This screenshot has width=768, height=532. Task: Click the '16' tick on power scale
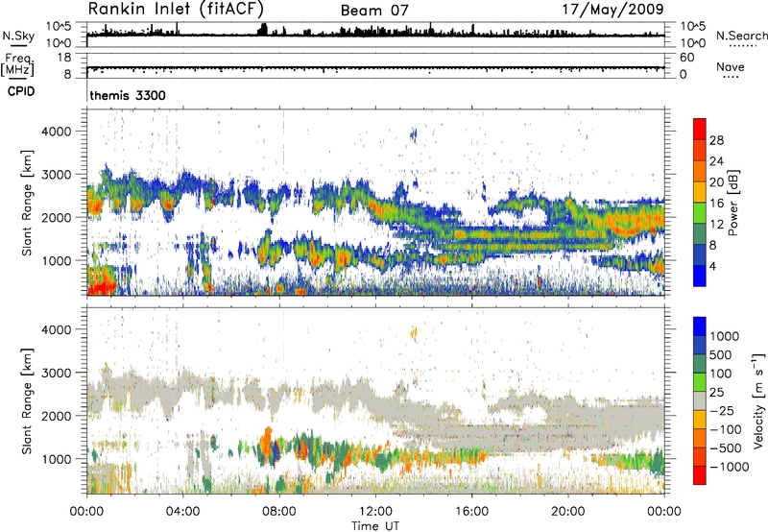click(716, 203)
